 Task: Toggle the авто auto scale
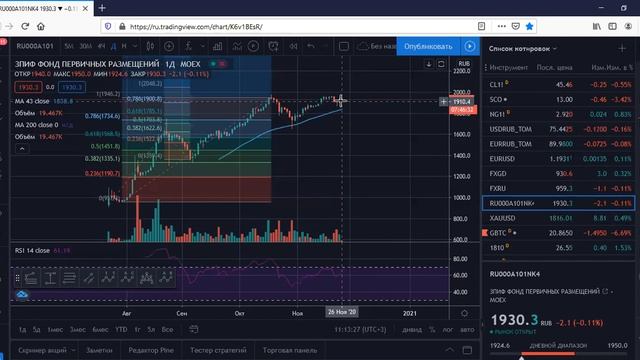pos(467,329)
